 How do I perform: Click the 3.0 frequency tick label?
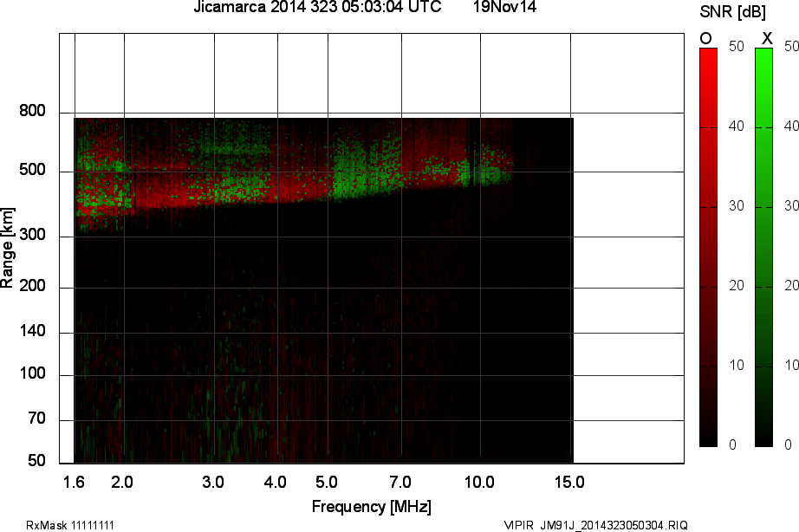pyautogui.click(x=213, y=482)
